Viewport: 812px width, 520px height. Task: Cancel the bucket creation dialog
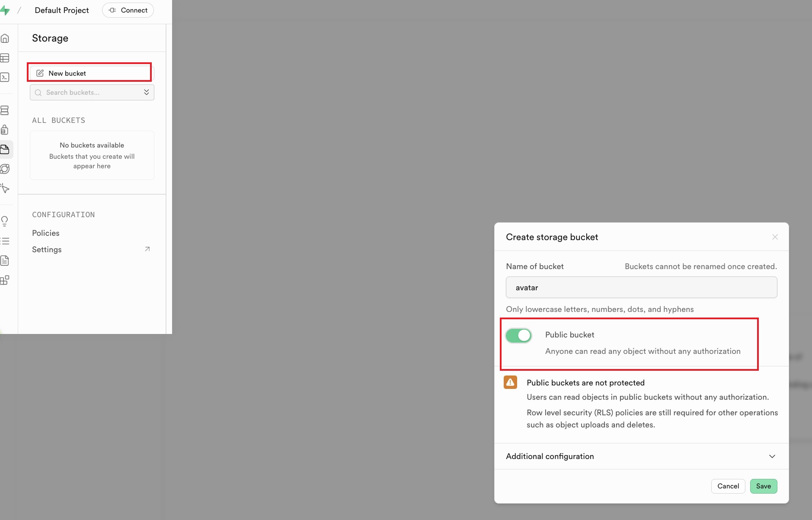(x=728, y=486)
